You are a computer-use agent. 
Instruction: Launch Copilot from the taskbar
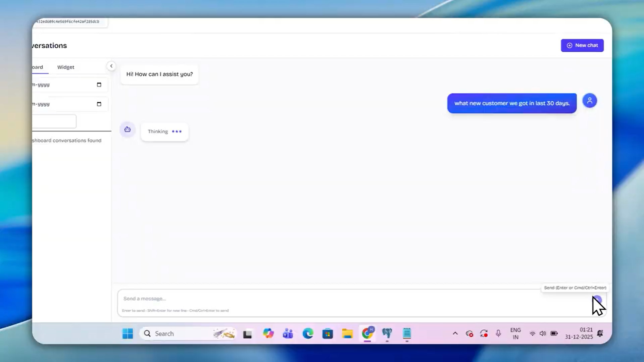pos(268,333)
